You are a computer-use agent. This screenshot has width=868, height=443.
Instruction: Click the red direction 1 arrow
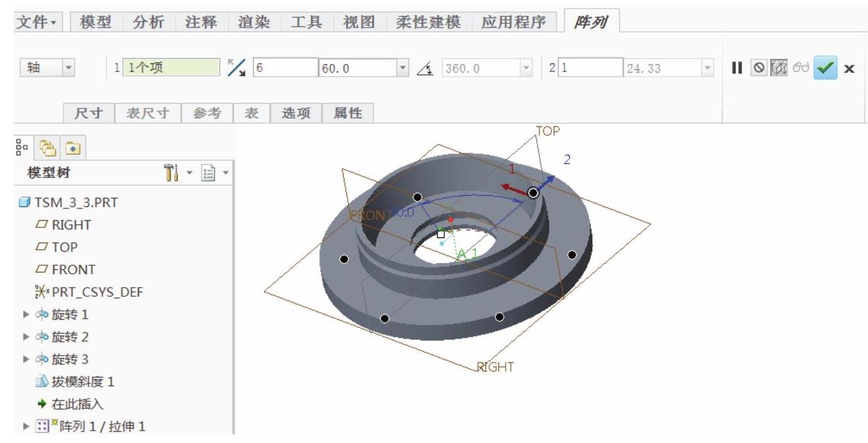pyautogui.click(x=513, y=188)
